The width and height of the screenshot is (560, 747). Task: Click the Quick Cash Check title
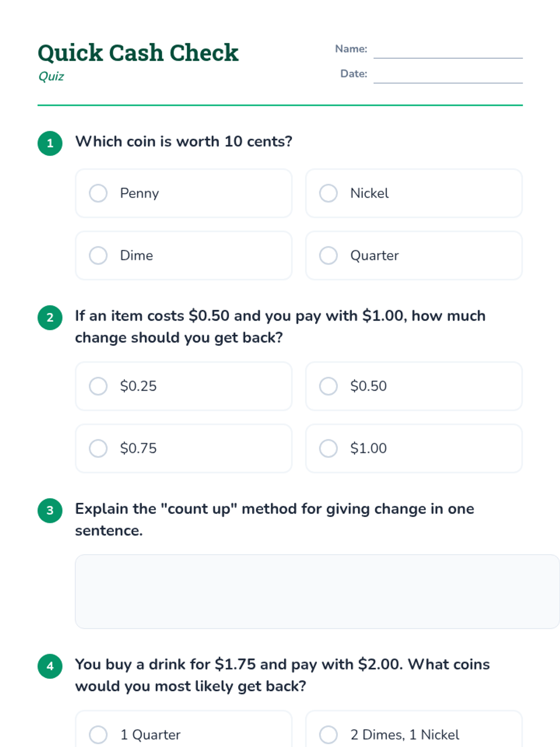(x=138, y=53)
